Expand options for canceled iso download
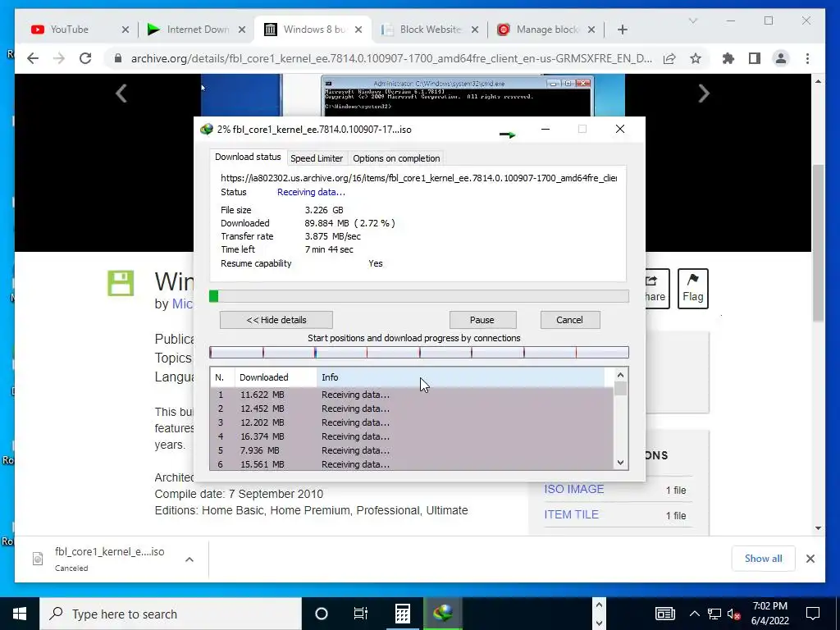840x630 pixels. (x=189, y=559)
